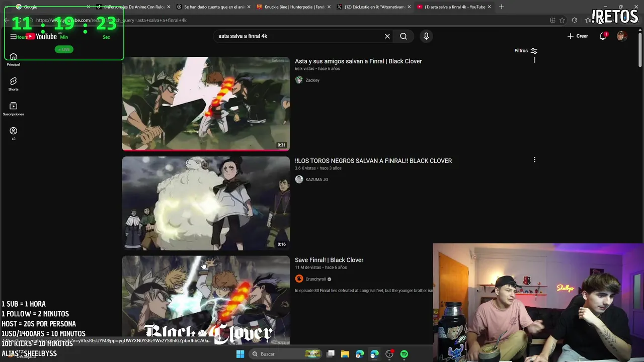Go to Crunchyroll channel name
644x362 pixels.
point(315,279)
